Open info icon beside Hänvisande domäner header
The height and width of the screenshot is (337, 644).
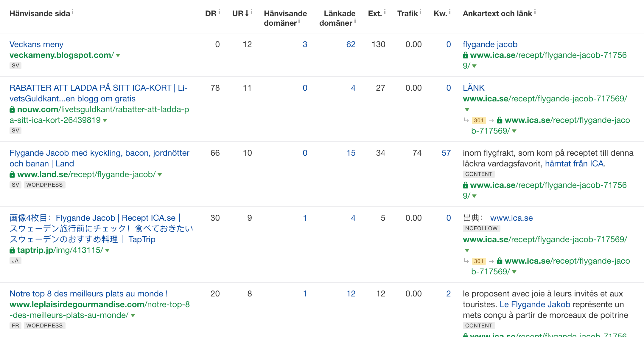299,21
